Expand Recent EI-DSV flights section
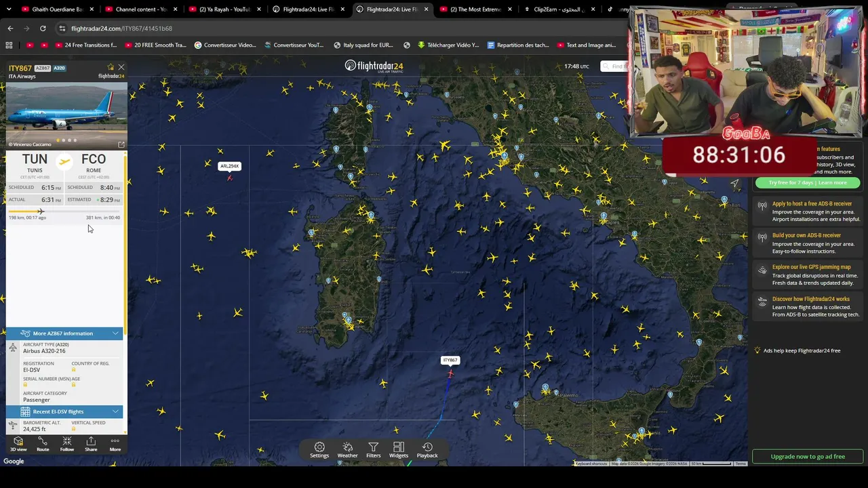 coord(64,411)
